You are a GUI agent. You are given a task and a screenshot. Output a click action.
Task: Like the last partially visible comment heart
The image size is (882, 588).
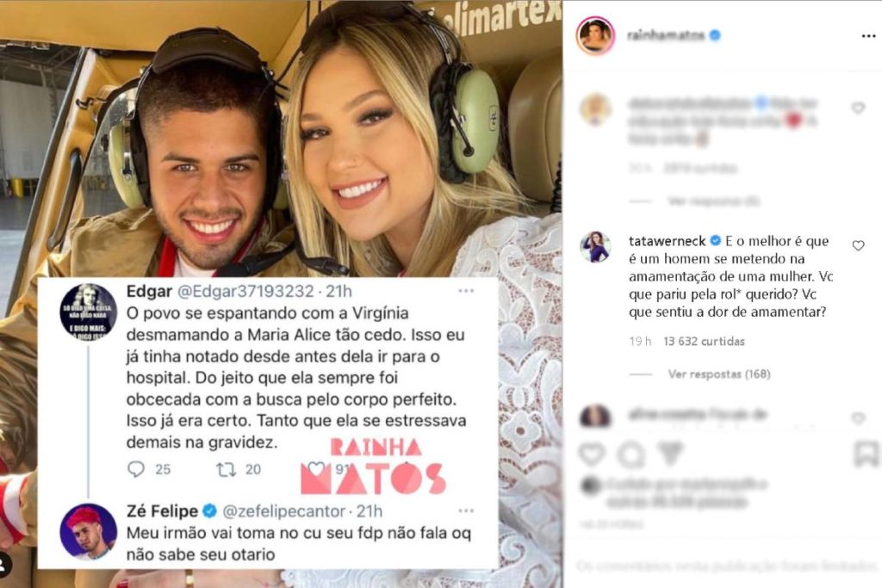click(x=858, y=418)
